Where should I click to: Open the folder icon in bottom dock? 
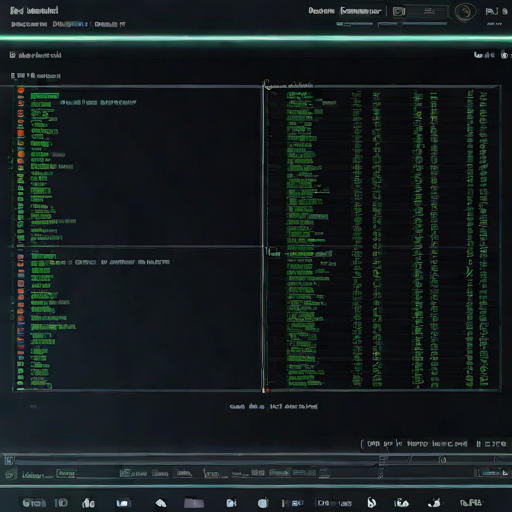coord(194,503)
